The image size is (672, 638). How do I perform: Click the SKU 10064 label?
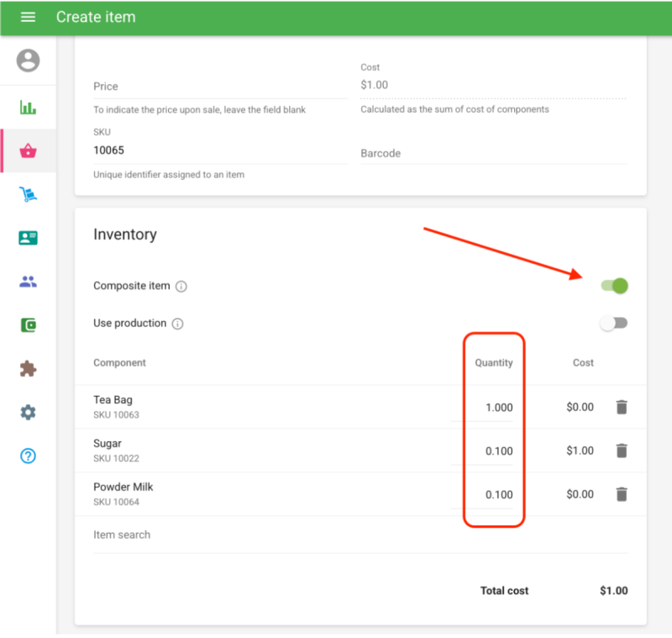click(116, 502)
